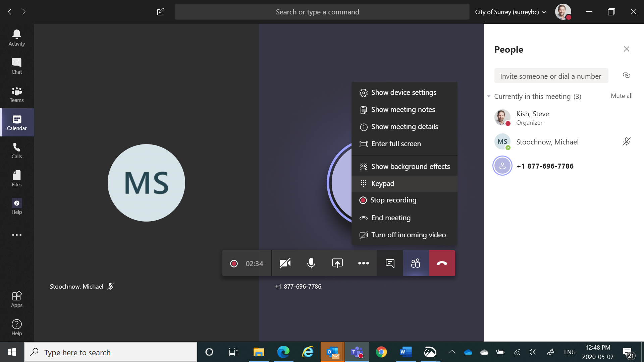Open Cortana from the taskbar
644x362 pixels.
[209, 352]
